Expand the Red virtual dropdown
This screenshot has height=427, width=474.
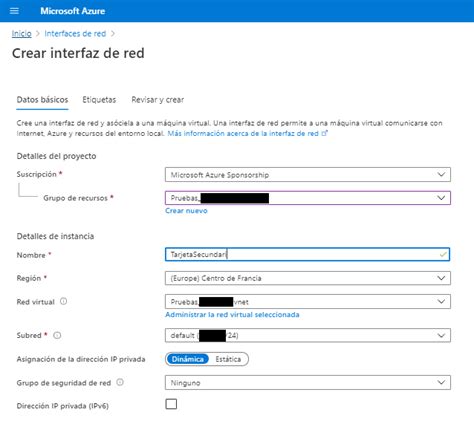tap(308, 302)
